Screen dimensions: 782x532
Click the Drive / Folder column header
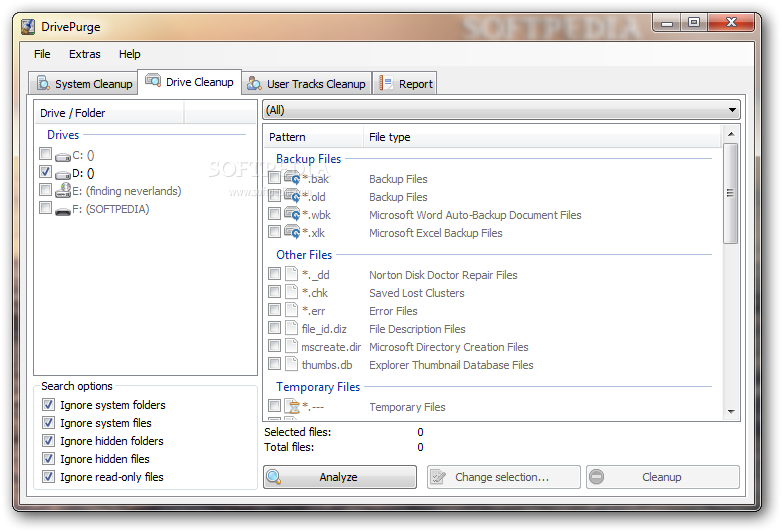[109, 113]
